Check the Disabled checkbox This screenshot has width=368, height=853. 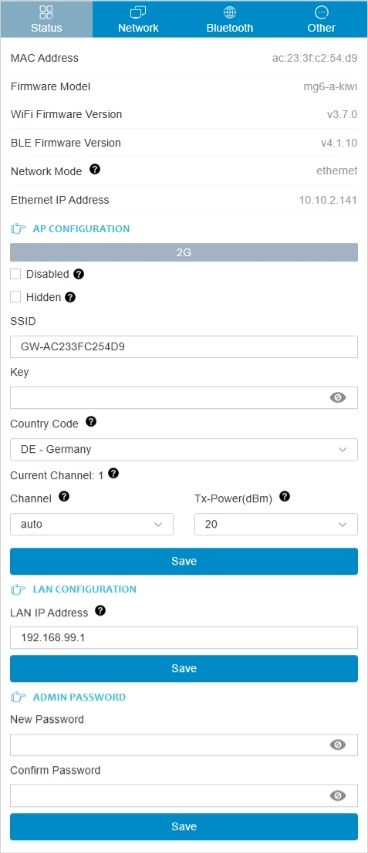point(16,274)
